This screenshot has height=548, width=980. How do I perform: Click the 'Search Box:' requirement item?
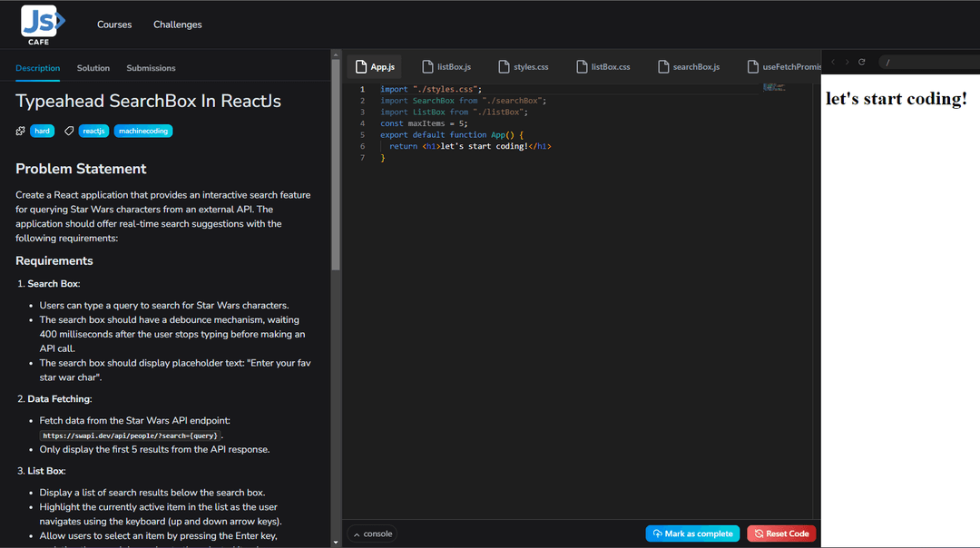54,284
